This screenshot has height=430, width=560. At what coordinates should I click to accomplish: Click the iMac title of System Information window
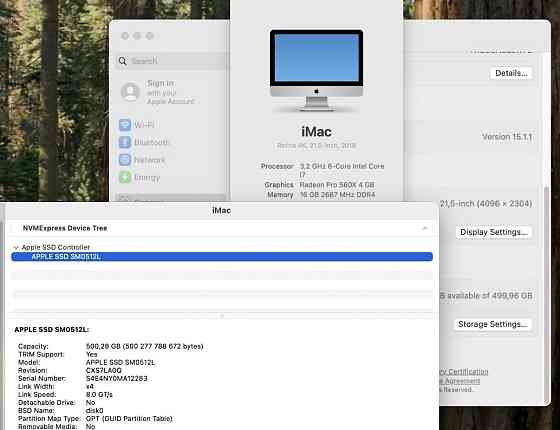point(221,210)
